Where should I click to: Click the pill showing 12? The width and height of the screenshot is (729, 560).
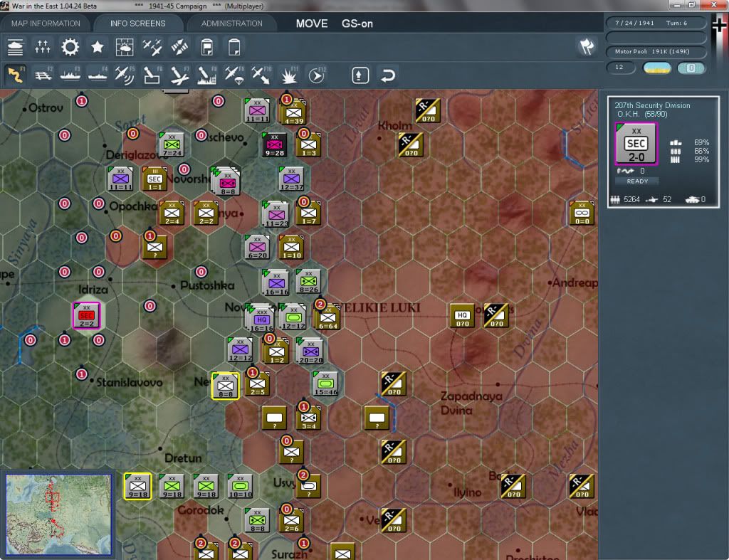pyautogui.click(x=621, y=68)
